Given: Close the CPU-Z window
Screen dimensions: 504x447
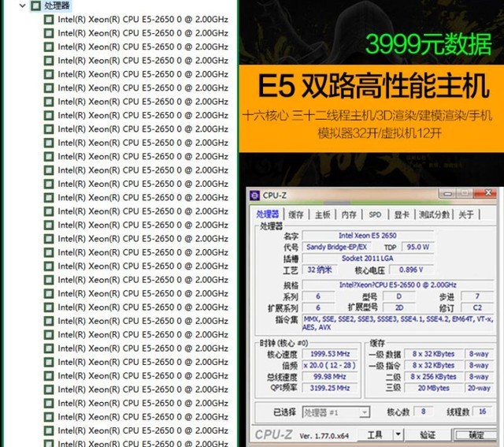Looking at the screenshot, I should click(486, 194).
